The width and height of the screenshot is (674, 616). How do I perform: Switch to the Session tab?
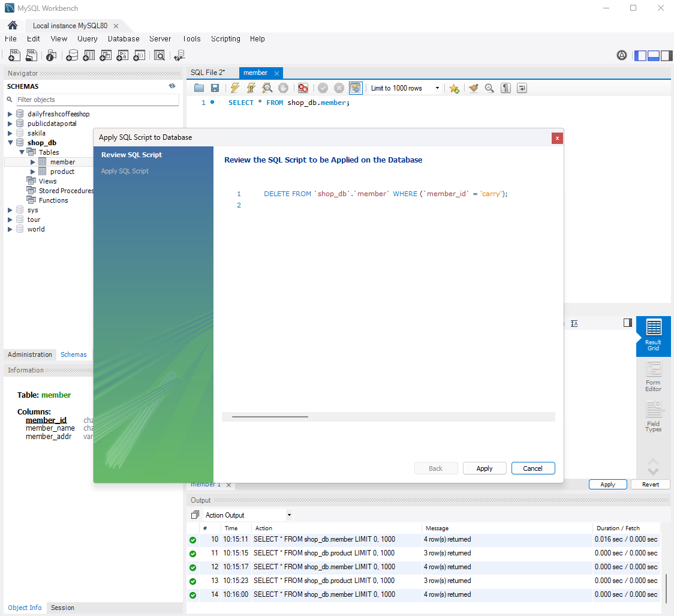[62, 608]
